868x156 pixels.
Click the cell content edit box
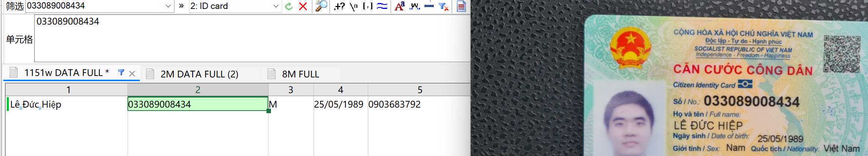(x=252, y=38)
